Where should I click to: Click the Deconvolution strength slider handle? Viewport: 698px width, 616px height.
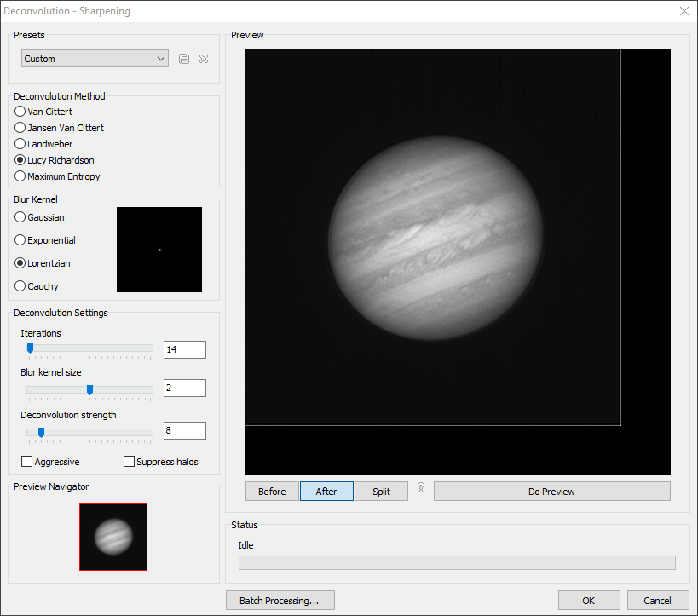pyautogui.click(x=42, y=433)
